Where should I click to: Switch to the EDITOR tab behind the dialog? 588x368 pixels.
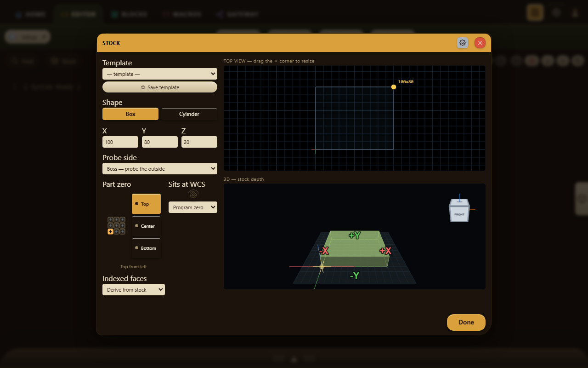pyautogui.click(x=79, y=14)
